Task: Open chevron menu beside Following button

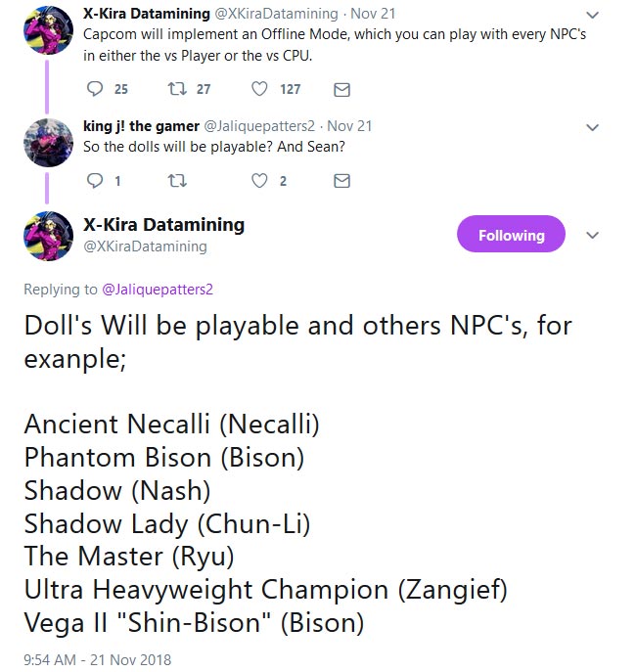Action: [592, 236]
